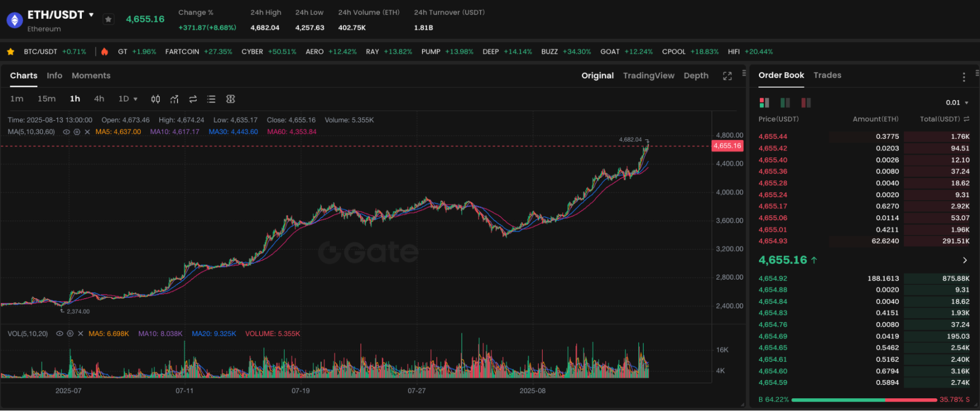Open the chart panel drag handle menu

744,73
